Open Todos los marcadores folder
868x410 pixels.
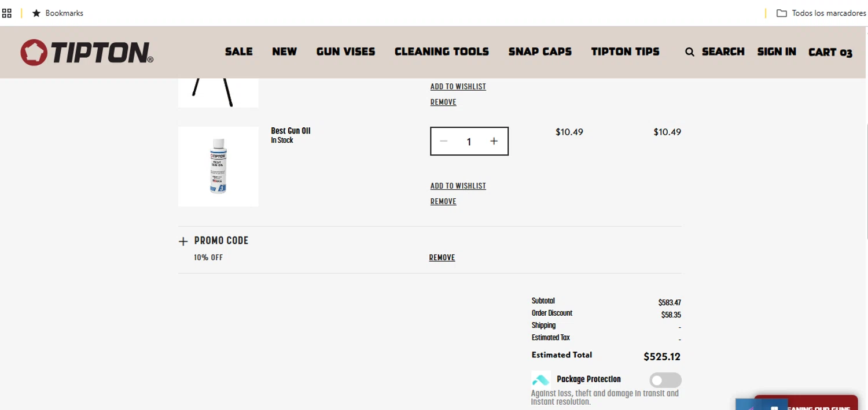point(821,13)
